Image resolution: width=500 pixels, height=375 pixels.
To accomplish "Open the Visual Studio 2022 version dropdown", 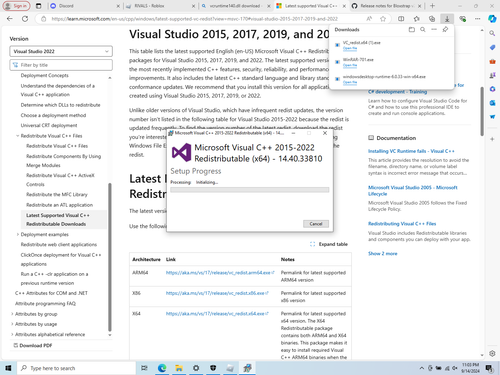I will 61,51.
